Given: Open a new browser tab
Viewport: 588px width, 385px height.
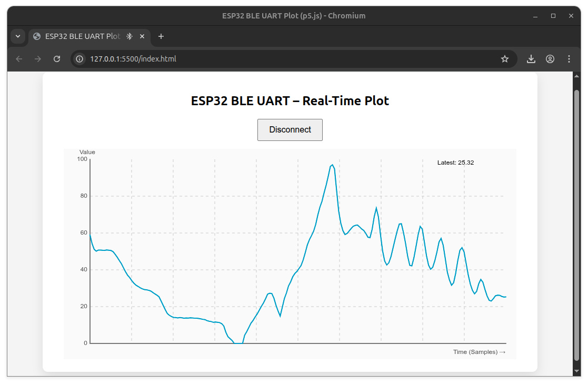Looking at the screenshot, I should click(161, 36).
